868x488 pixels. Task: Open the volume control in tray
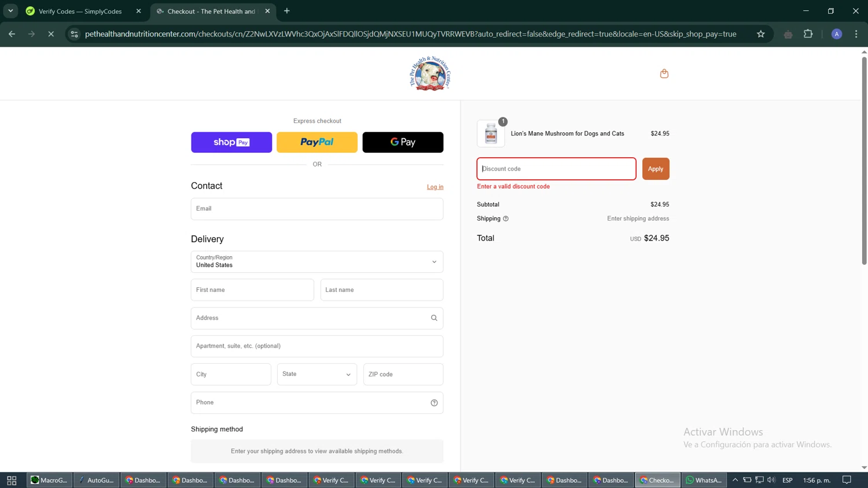click(x=771, y=480)
